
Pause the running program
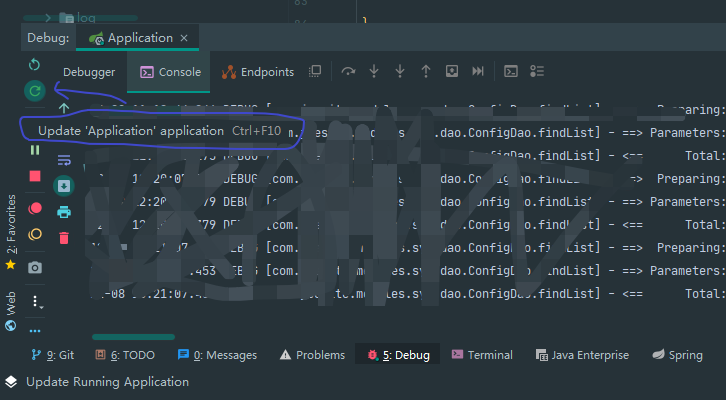35,150
